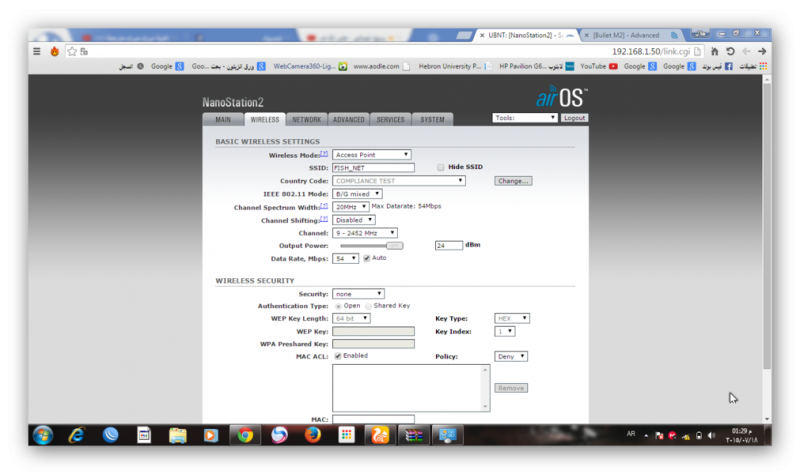
Task: Open the ADVANCED tab
Action: (x=348, y=119)
